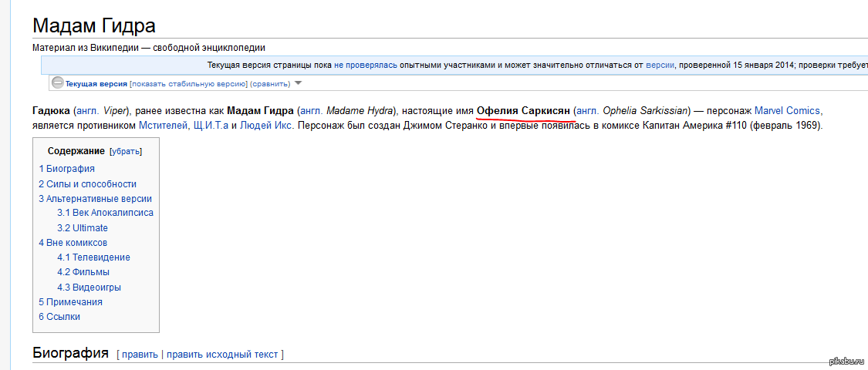Viewport: 868px width, 370px height.
Task: Click the Материал из Википедии subtitle
Action: [149, 48]
